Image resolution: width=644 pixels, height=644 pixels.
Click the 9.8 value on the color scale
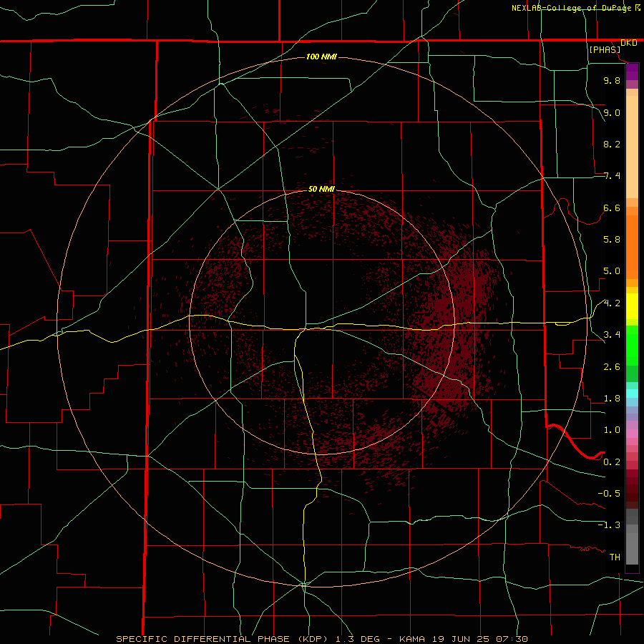[x=612, y=80]
